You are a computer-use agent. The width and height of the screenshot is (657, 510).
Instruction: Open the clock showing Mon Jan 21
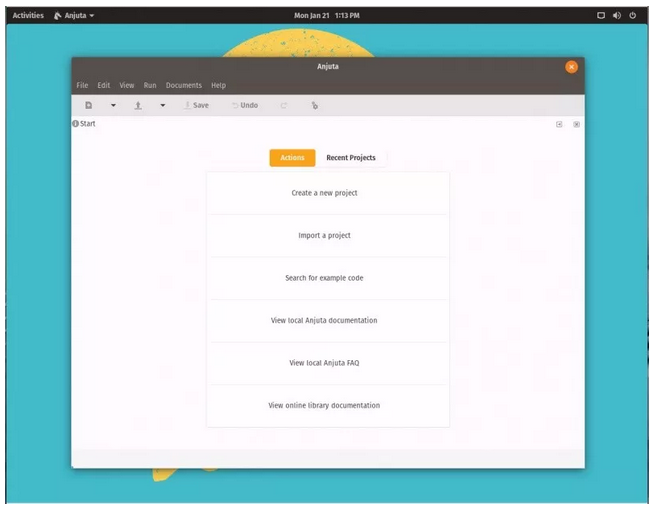click(326, 16)
